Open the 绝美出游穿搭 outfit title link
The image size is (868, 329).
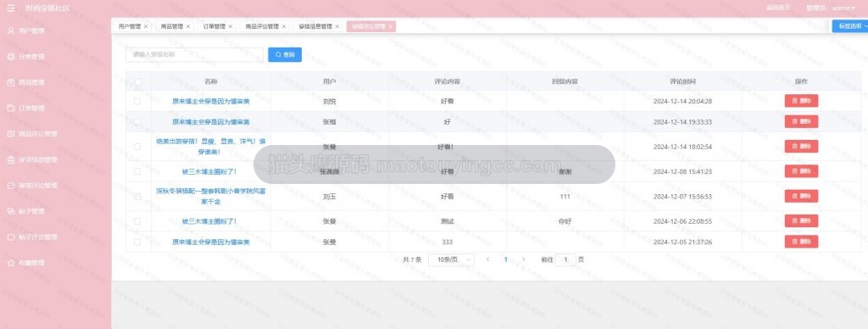(x=211, y=147)
